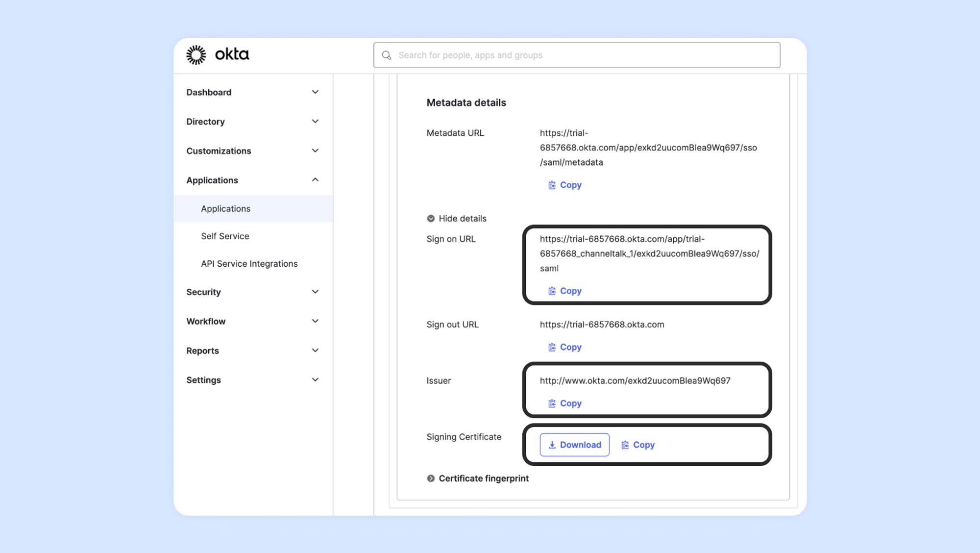Open the Self Service sidebar item
The image size is (980, 553).
[225, 236]
